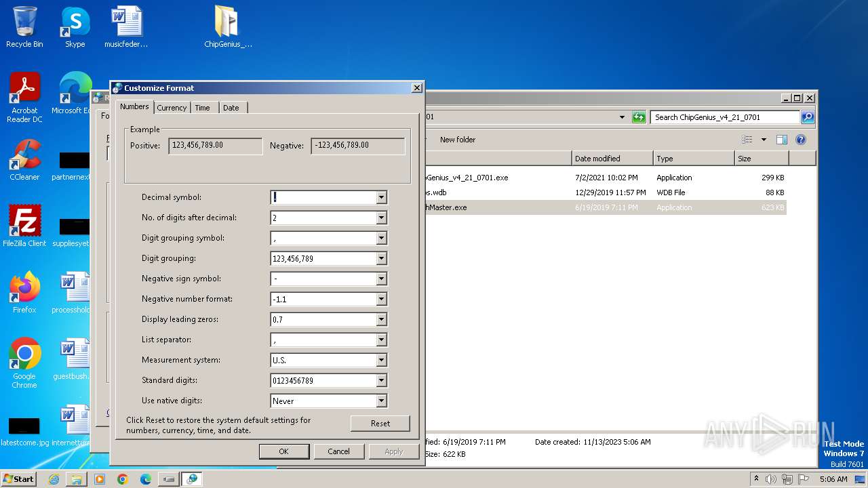
Task: Open Internet Explorer from taskbar
Action: pyautogui.click(x=54, y=479)
